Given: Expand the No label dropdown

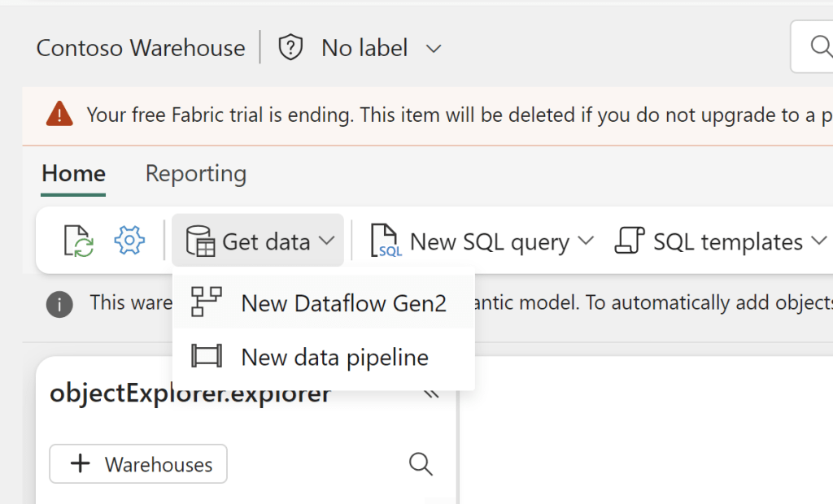Looking at the screenshot, I should point(434,49).
